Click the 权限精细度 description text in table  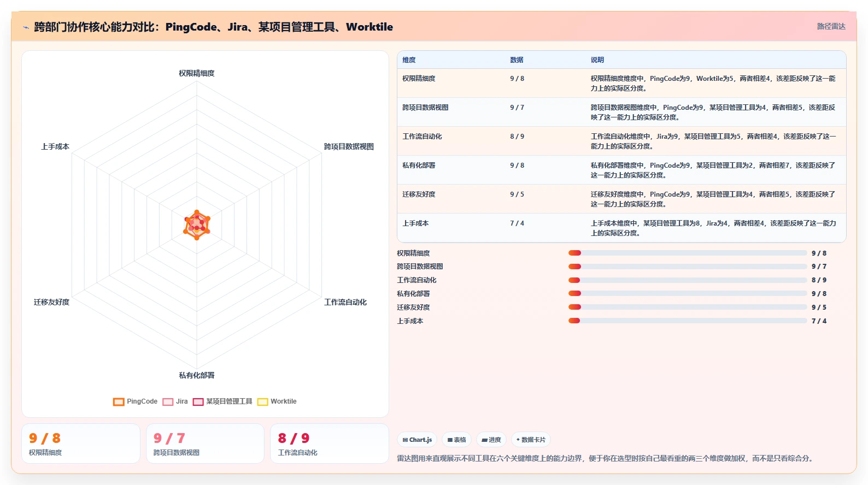pos(713,83)
